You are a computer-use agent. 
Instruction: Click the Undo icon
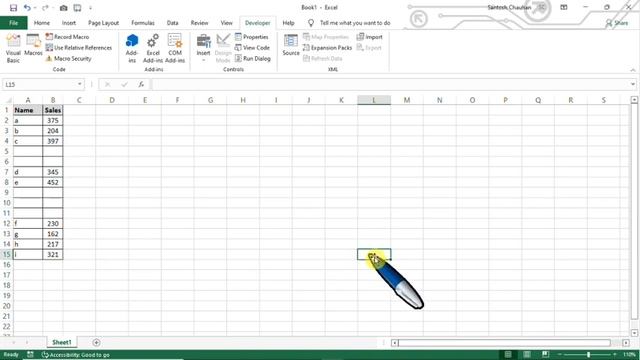click(27, 8)
